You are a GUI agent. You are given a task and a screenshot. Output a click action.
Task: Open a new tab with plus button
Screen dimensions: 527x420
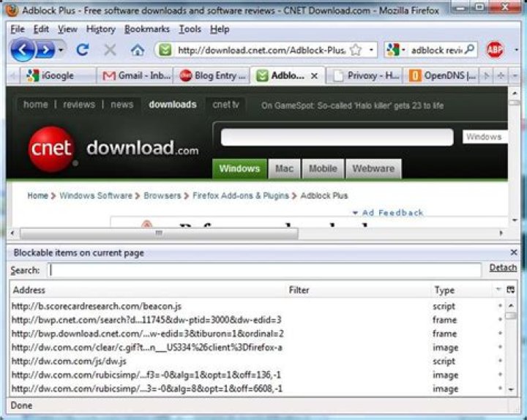coord(501,76)
